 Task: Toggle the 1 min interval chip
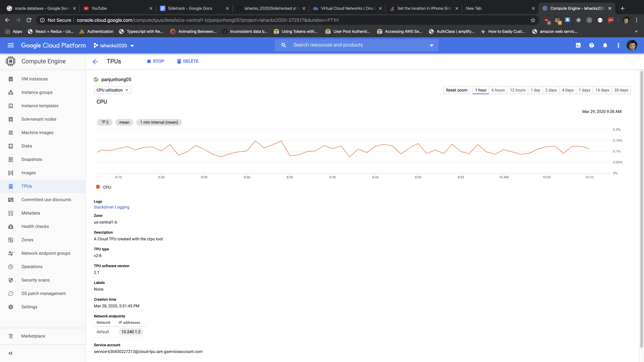159,122
